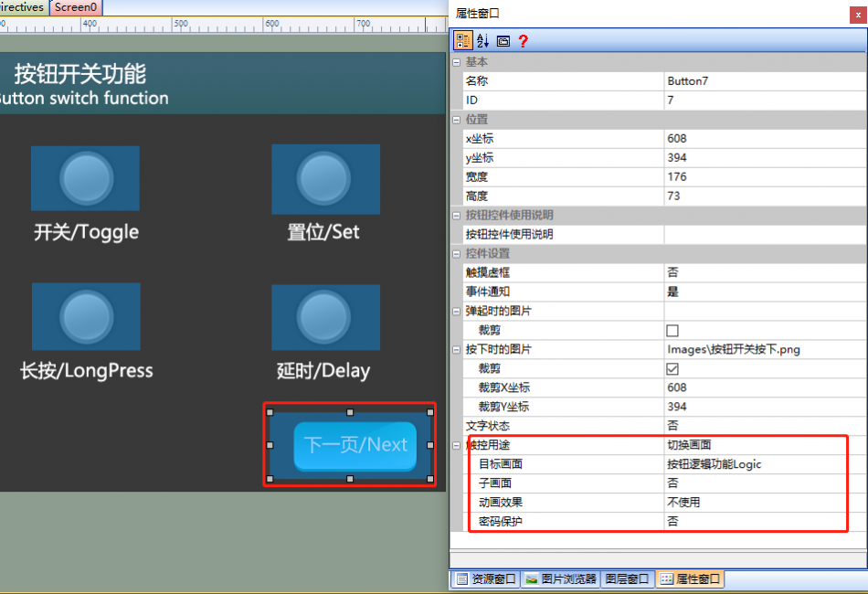Click the 长按/LongPress round button image
868x594 pixels.
click(x=86, y=316)
